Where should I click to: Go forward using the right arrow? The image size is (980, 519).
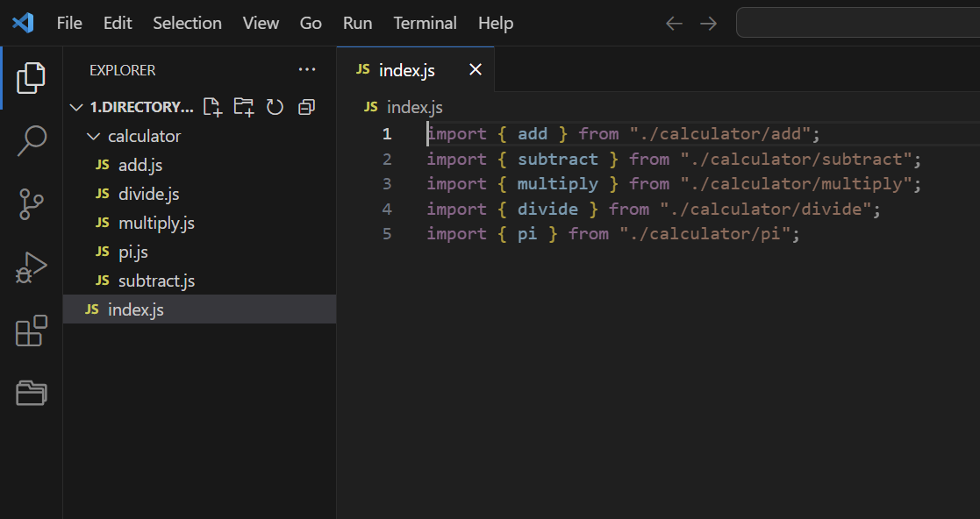pyautogui.click(x=708, y=24)
